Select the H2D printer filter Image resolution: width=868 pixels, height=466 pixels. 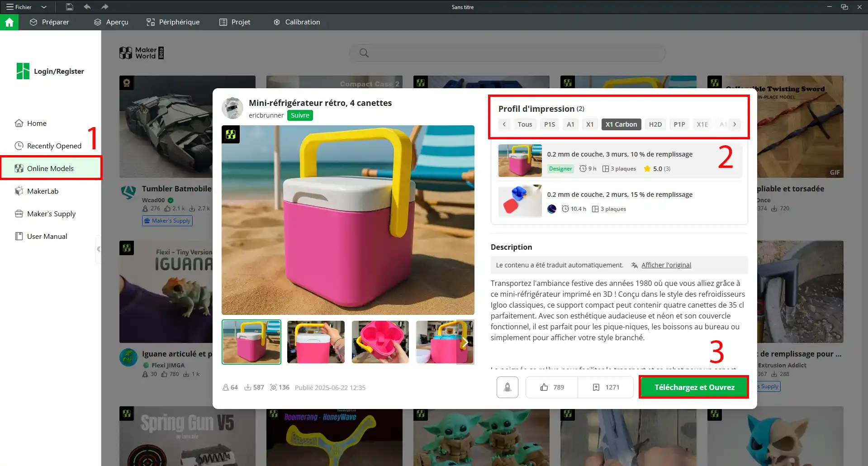[x=655, y=124]
